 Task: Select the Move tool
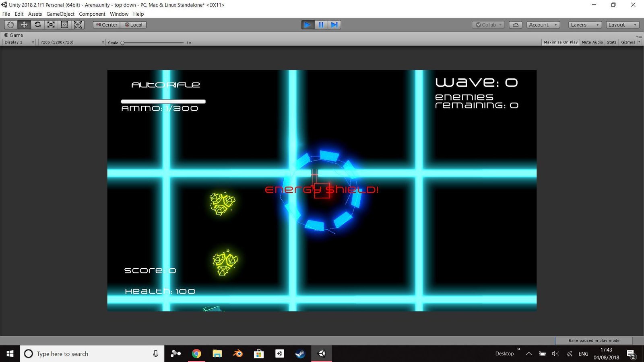24,25
